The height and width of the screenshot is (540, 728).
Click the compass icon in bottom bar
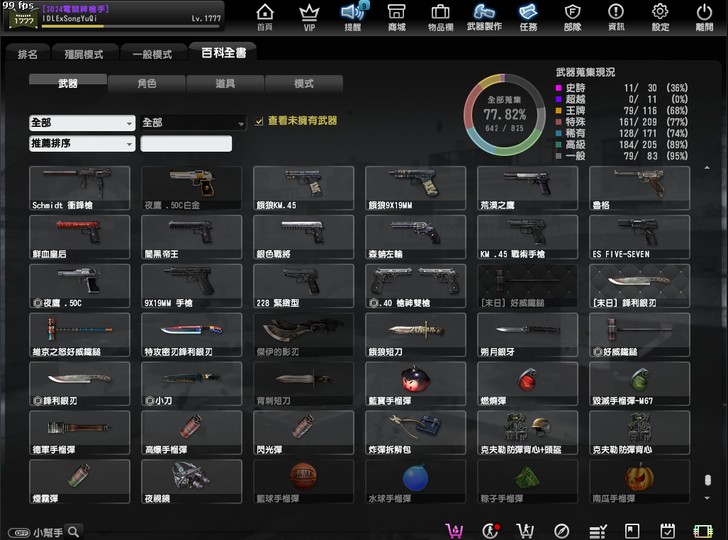click(x=562, y=531)
